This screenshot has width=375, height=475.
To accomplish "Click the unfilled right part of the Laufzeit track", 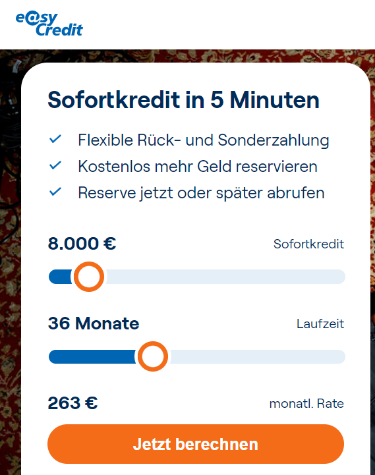I will (x=257, y=357).
